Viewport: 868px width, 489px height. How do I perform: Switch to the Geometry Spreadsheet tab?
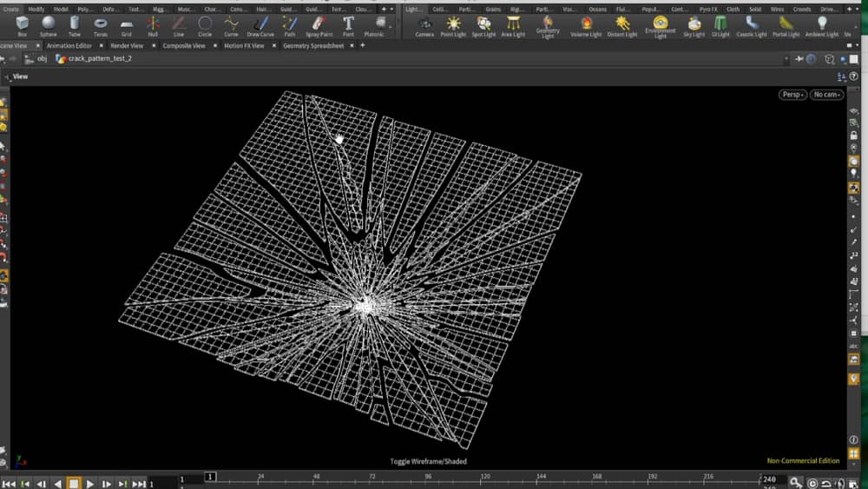(x=313, y=45)
